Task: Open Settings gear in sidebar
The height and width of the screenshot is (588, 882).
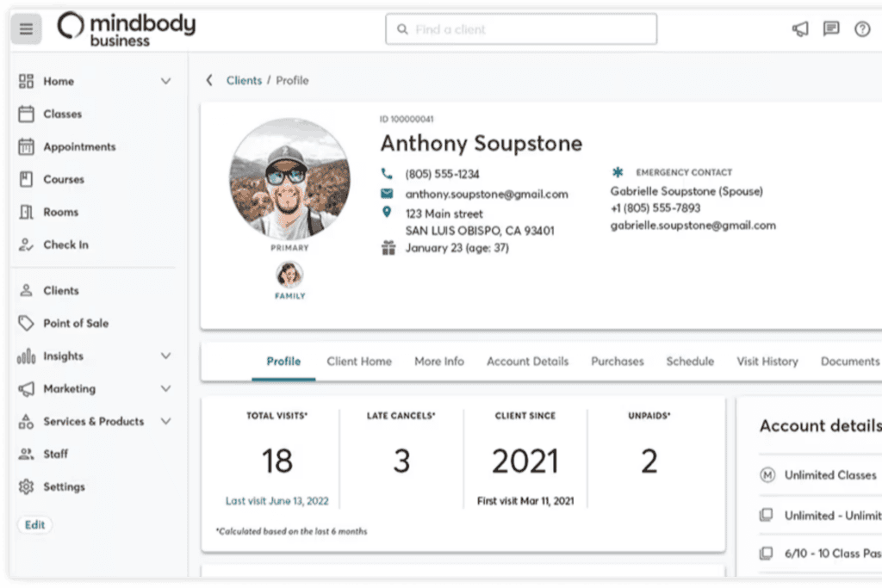Action: [64, 486]
